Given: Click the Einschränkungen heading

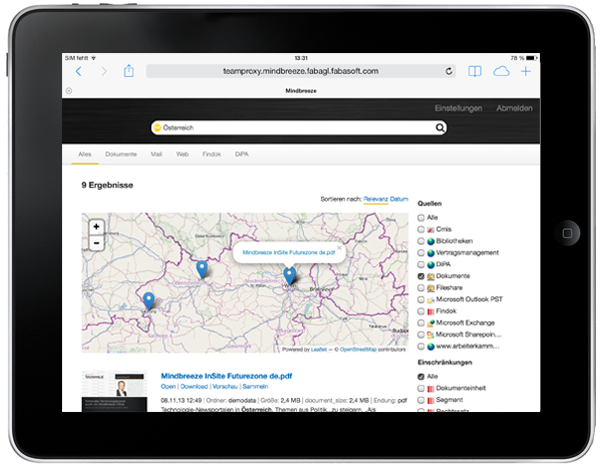Looking at the screenshot, I should (x=445, y=362).
